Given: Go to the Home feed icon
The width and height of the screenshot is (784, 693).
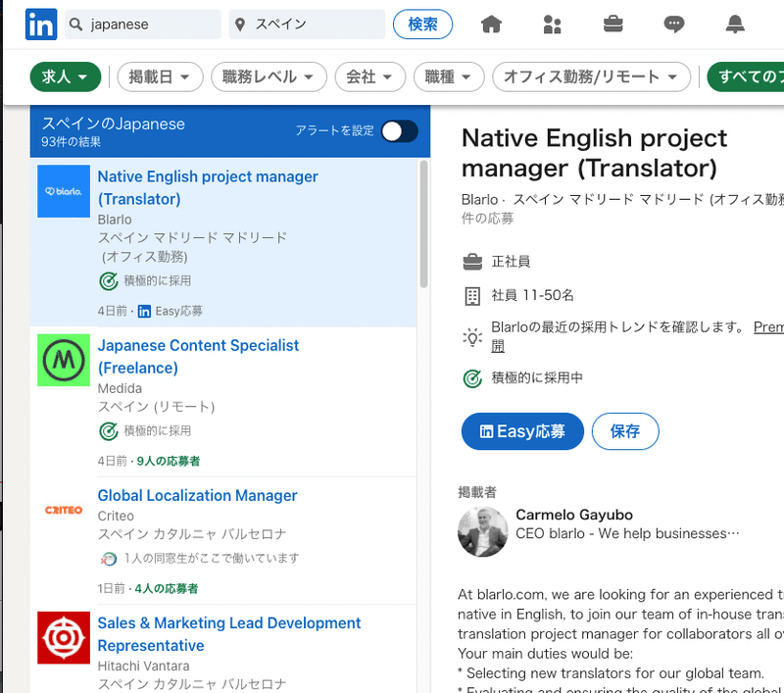Looking at the screenshot, I should coord(491,24).
